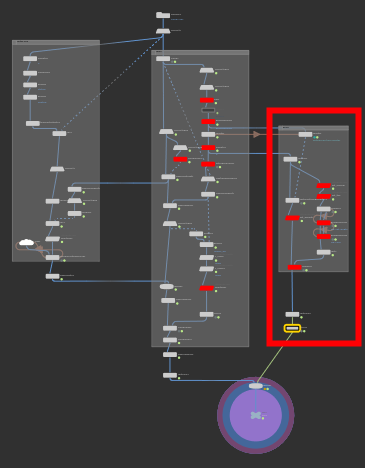Select the top gray node with teal flag in right box
This screenshot has width=365, height=468.
[305, 134]
